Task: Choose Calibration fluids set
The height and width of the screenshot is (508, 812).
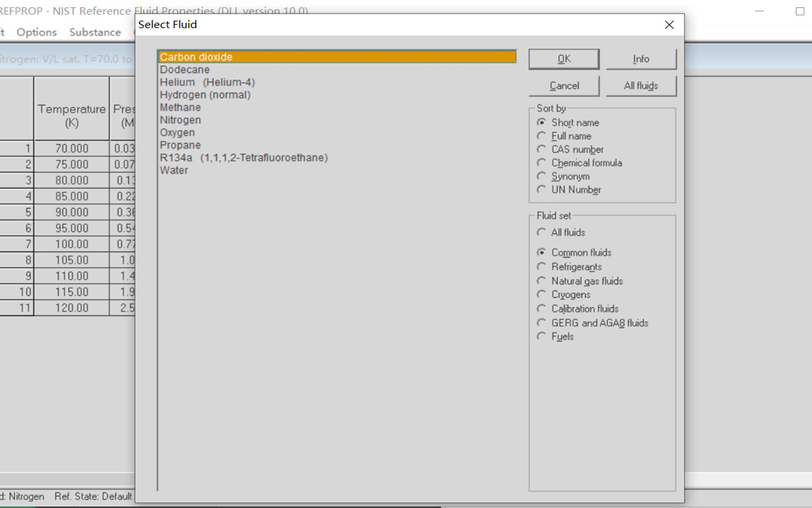Action: pyautogui.click(x=578, y=309)
